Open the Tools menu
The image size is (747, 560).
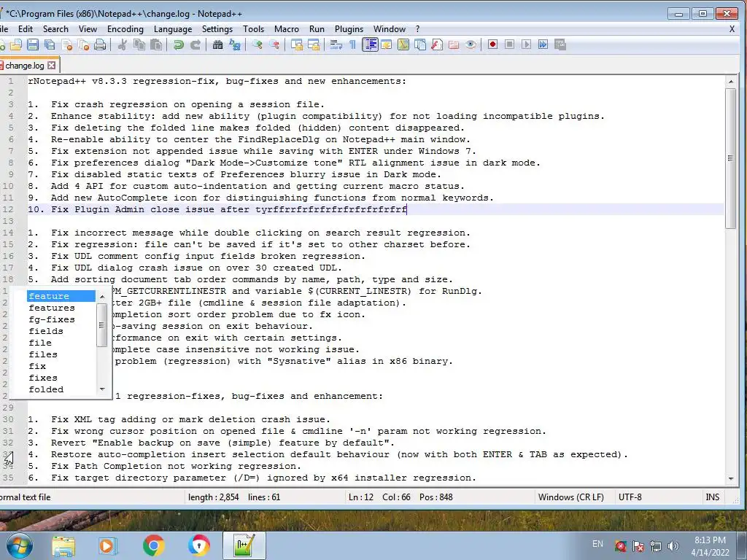click(253, 29)
